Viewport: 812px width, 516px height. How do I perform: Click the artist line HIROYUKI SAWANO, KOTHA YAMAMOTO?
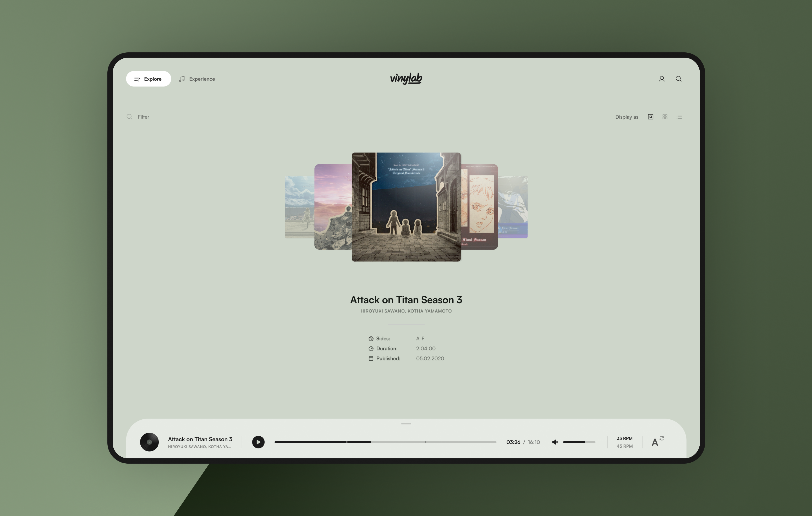[x=406, y=311]
